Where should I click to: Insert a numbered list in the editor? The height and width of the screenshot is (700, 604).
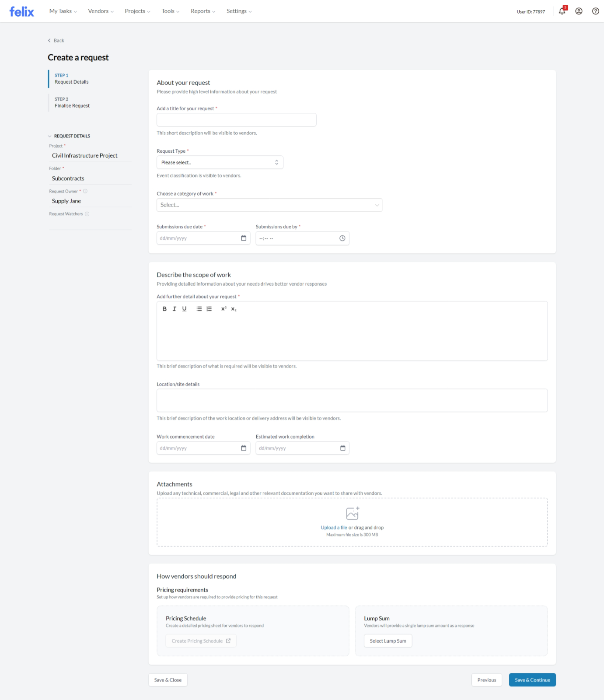click(x=209, y=309)
